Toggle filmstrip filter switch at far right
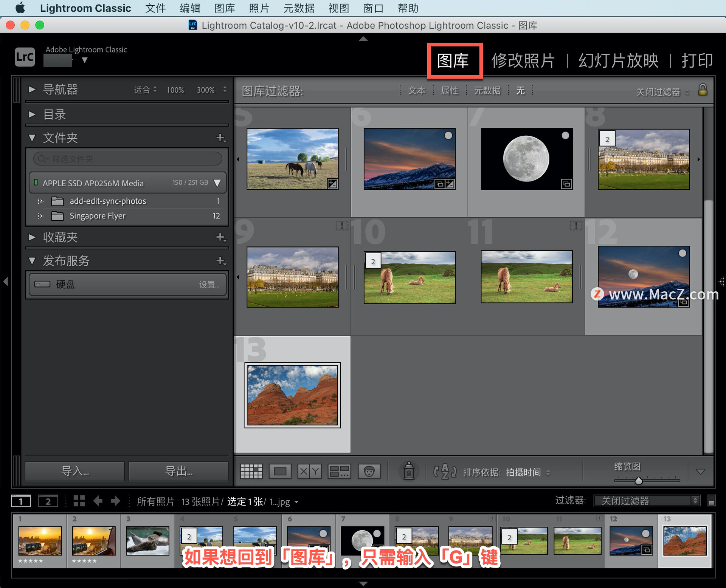The image size is (726, 588). point(711,501)
